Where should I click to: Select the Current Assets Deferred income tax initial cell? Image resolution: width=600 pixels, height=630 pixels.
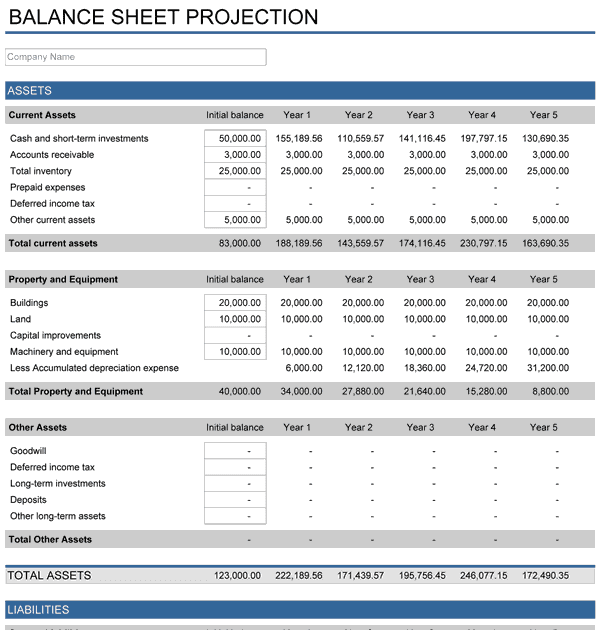(235, 203)
